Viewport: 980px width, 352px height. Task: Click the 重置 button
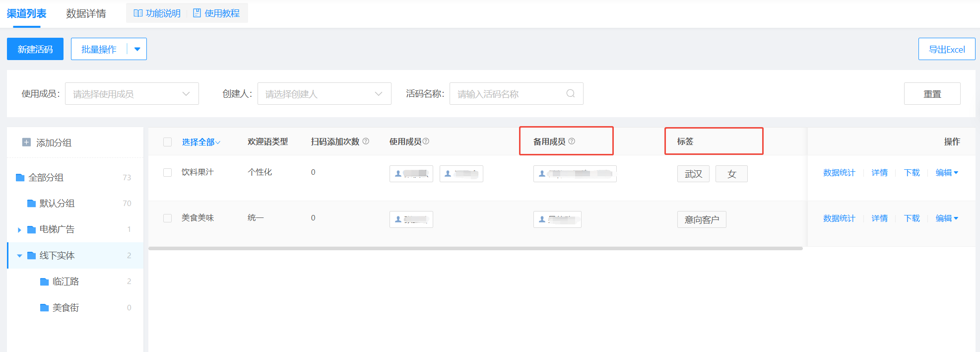932,93
